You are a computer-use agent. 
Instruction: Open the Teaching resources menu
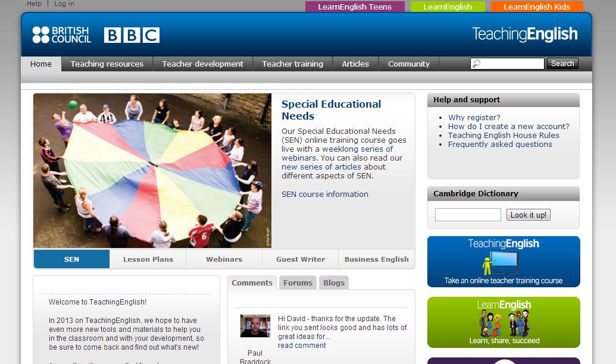[x=107, y=64]
